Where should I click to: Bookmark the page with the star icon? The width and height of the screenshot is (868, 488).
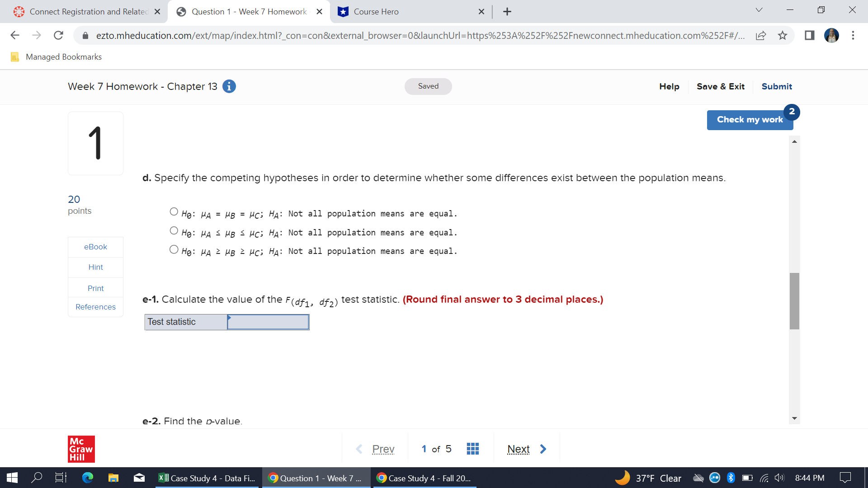pos(782,35)
